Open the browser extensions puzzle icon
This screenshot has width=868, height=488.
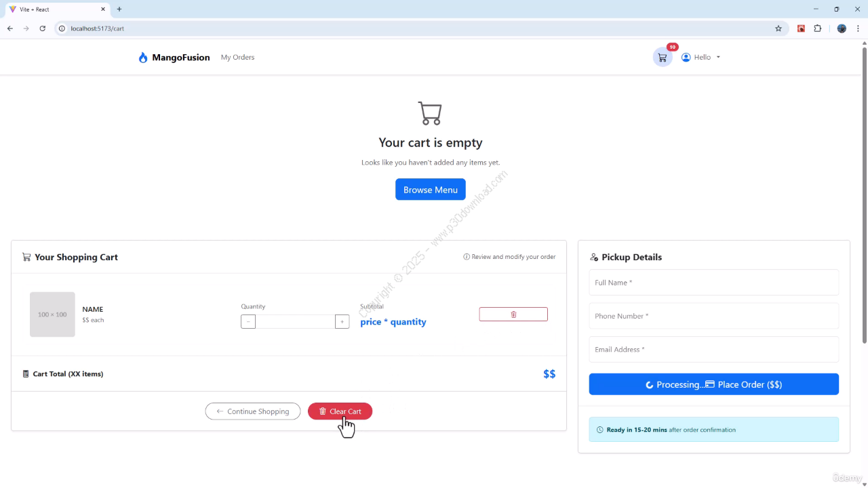818,28
